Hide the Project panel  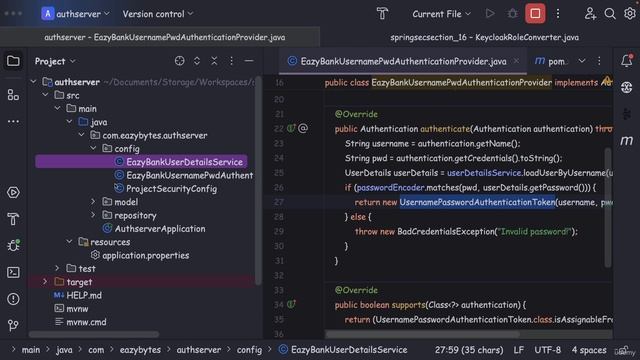(249, 61)
